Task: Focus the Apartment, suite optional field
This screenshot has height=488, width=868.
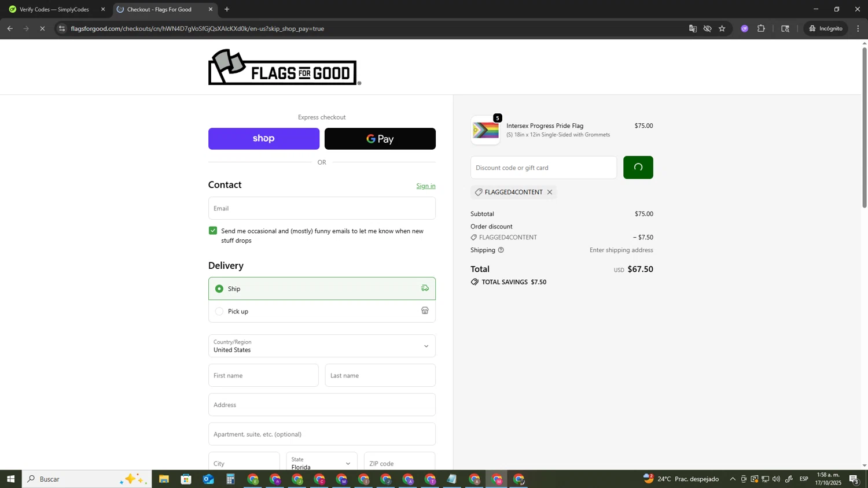Action: point(322,434)
